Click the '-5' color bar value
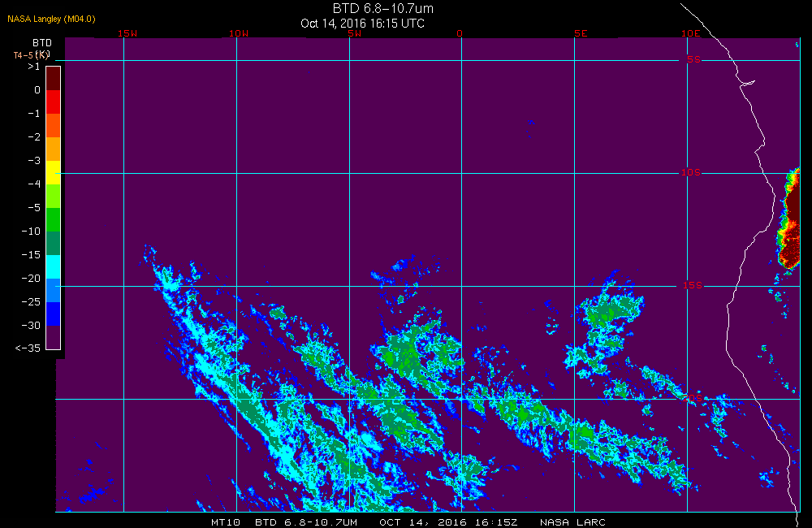The image size is (812, 528). coord(33,207)
